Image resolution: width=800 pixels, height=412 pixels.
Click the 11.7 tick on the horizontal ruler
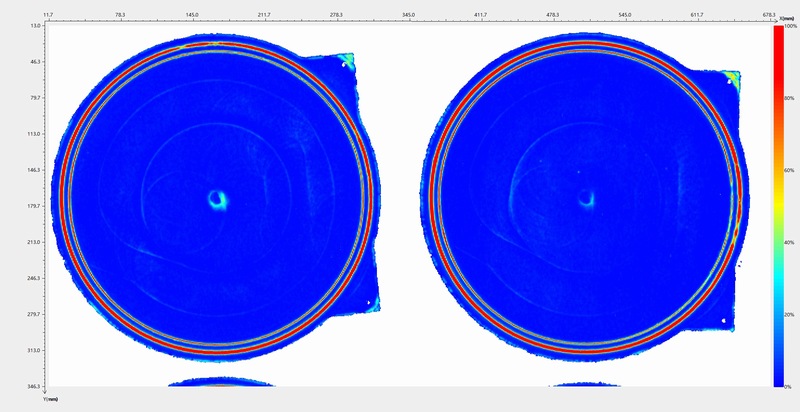click(x=48, y=15)
